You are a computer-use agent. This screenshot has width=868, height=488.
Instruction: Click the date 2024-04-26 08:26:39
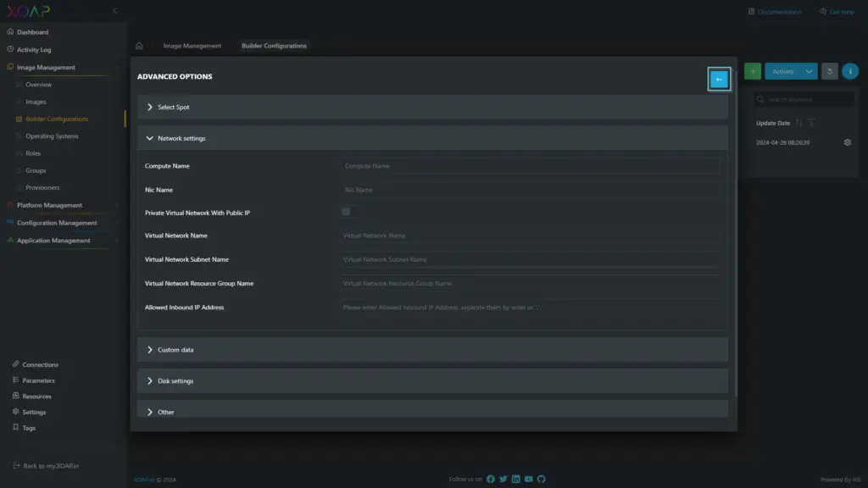(x=782, y=142)
